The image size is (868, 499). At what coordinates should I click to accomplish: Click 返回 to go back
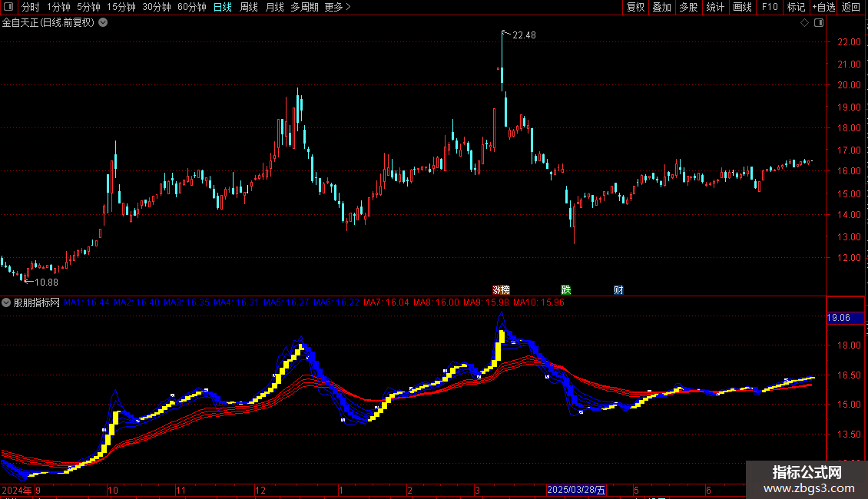tap(851, 7)
